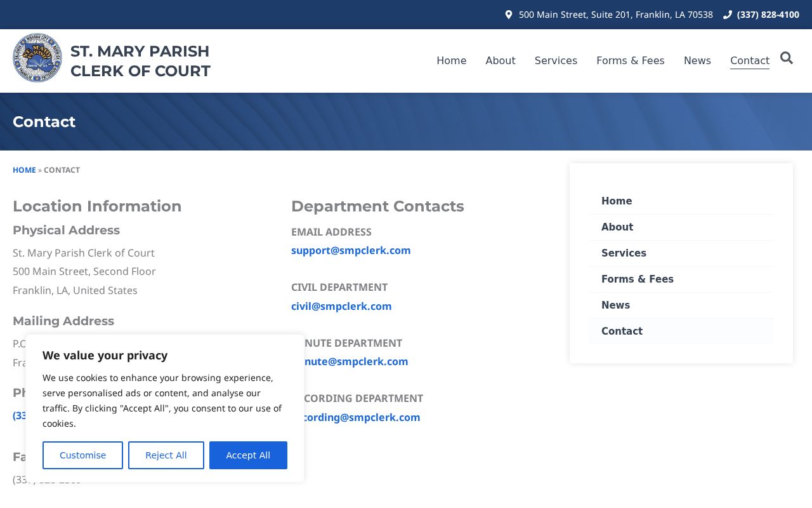812x508 pixels.
Task: Click the Department Contacts heading
Action: 377,206
